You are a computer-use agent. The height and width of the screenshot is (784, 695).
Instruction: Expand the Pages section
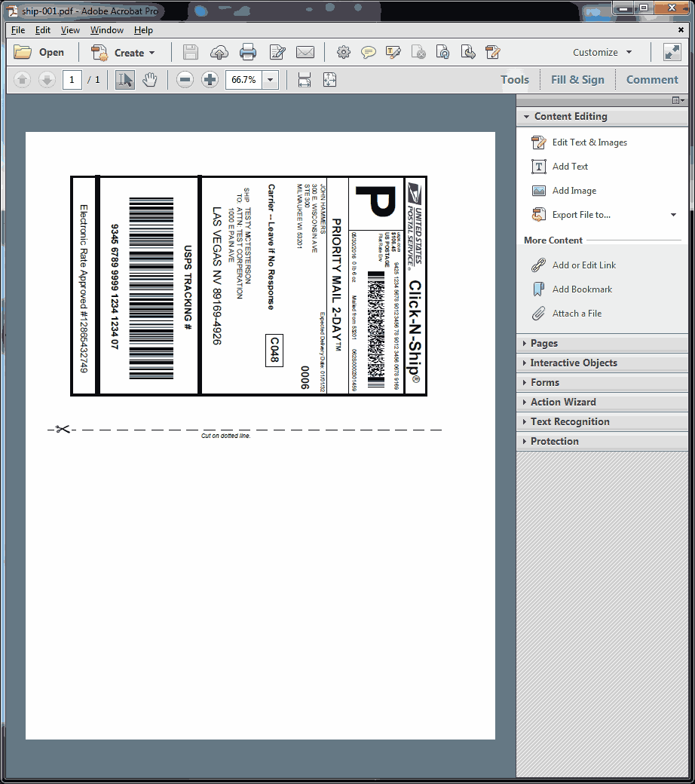coord(602,344)
